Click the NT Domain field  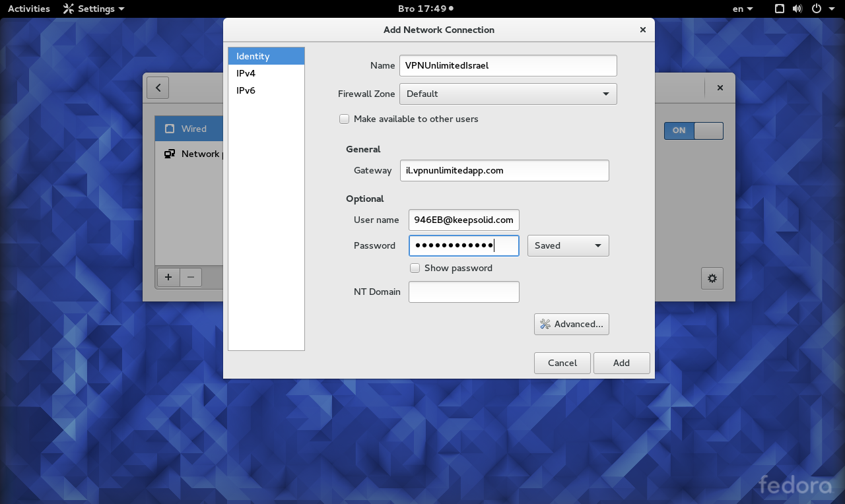(464, 292)
